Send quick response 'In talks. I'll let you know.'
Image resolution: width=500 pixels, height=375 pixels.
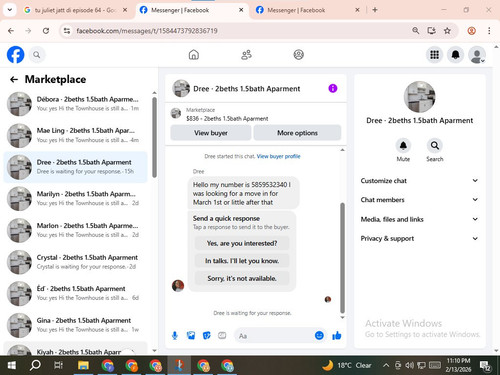(x=242, y=261)
